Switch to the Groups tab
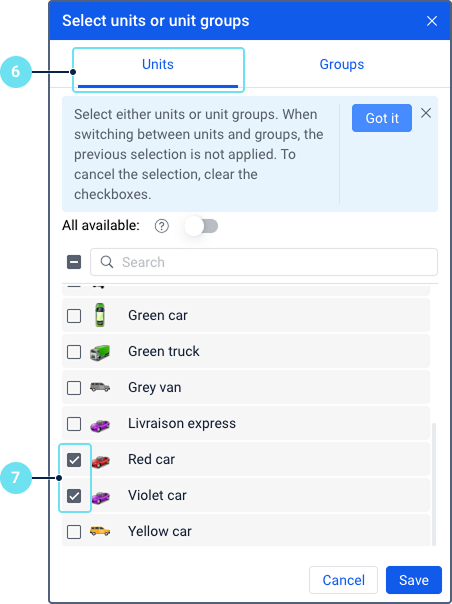452x604 pixels. 342,64
